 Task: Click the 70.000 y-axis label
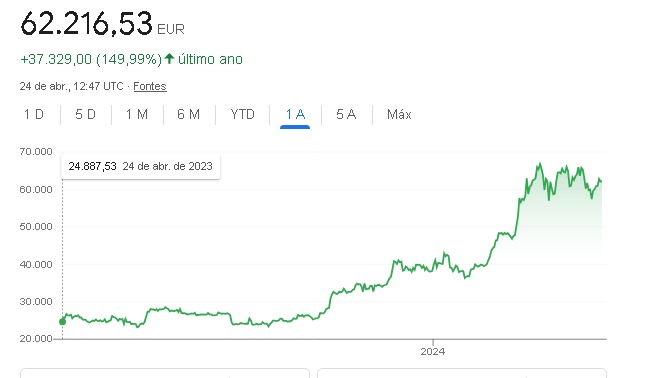36,152
